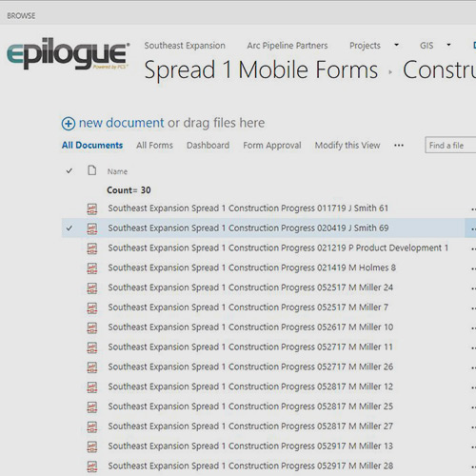Click the Epilogue logo
The width and height of the screenshot is (476, 476).
click(x=69, y=53)
